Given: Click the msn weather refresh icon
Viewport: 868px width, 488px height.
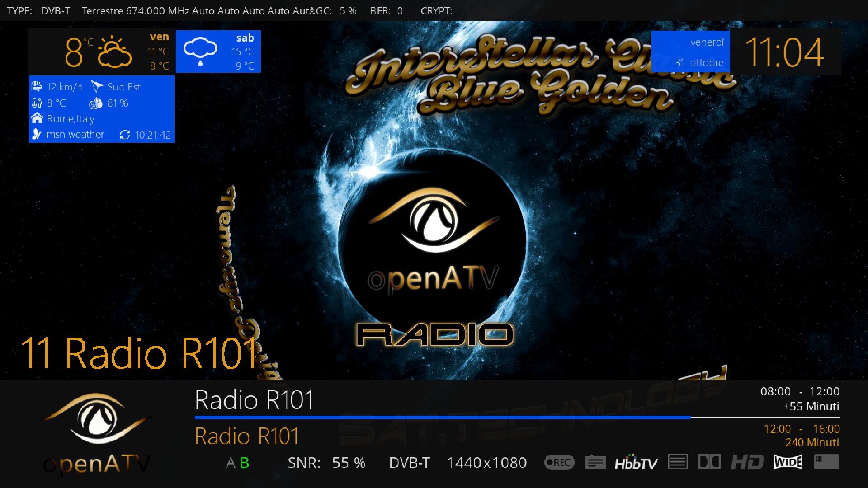Looking at the screenshot, I should tap(125, 135).
